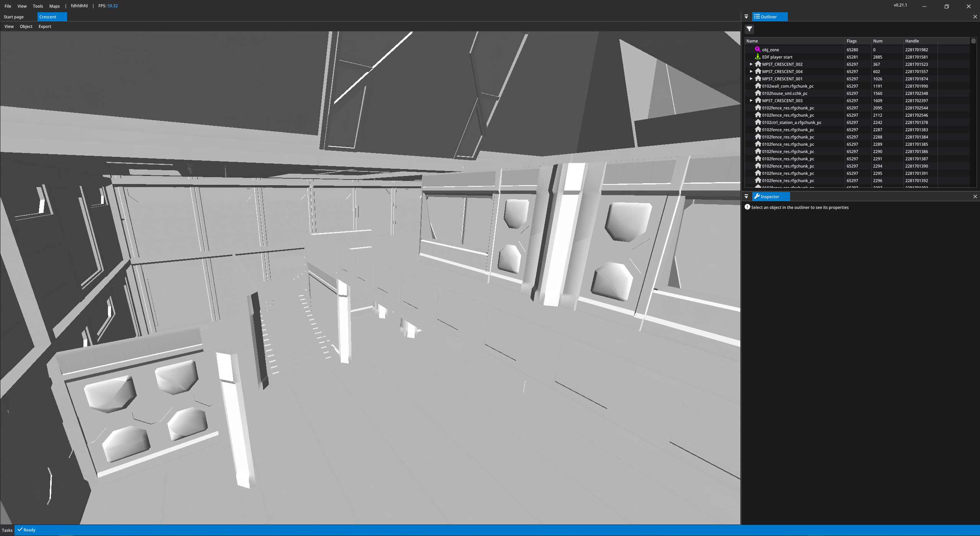Viewport: 980px width, 536px height.
Task: Open the Maps menu
Action: click(x=54, y=6)
